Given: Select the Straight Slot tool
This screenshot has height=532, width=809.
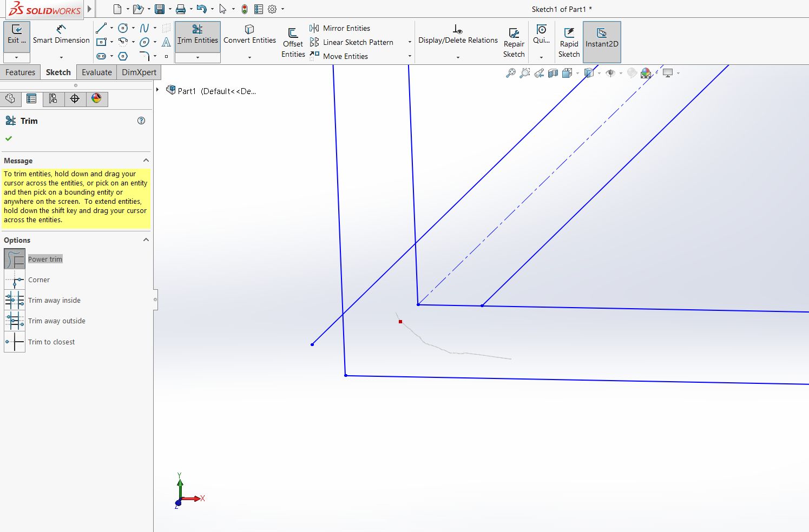Looking at the screenshot, I should [101, 56].
